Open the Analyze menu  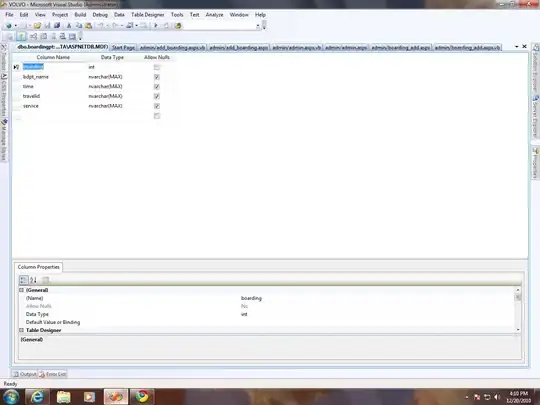[x=214, y=15]
